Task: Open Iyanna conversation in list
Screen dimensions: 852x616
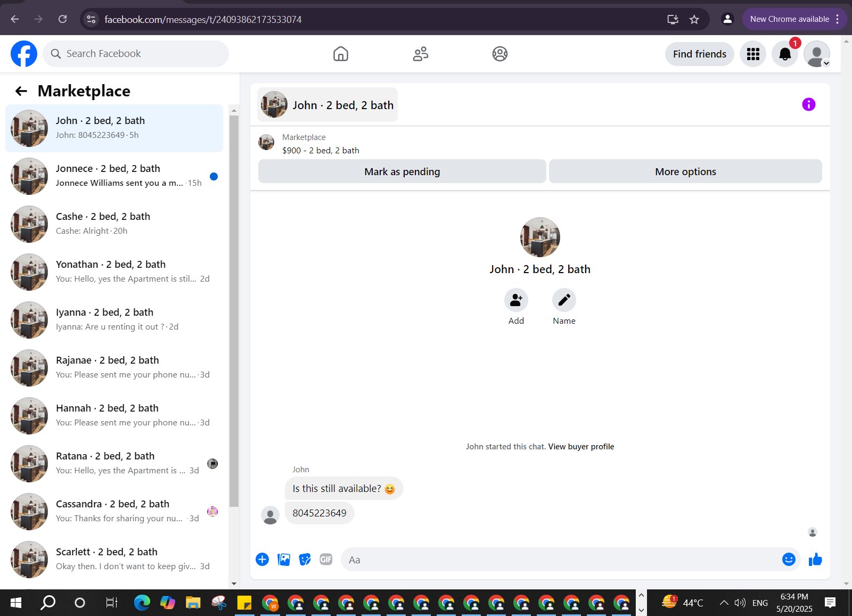Action: coord(114,320)
